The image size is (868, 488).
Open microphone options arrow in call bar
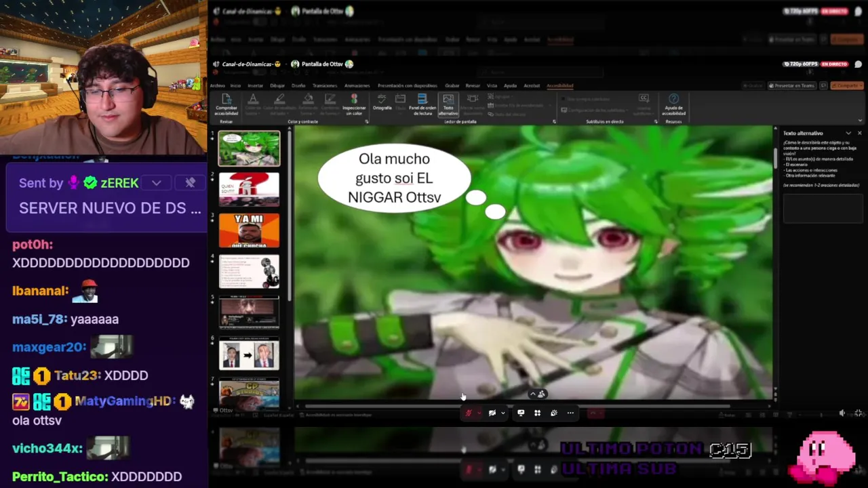pos(478,413)
